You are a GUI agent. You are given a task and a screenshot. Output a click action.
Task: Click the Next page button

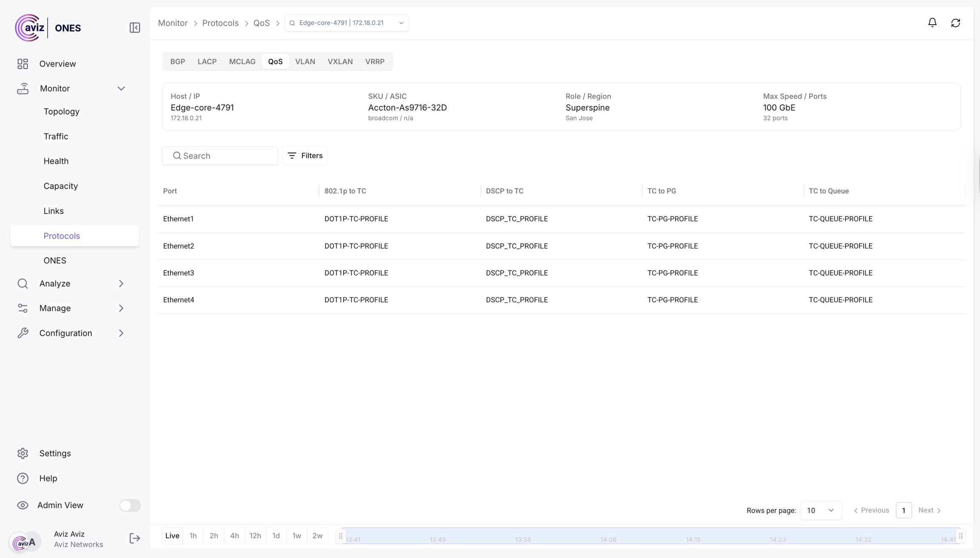pos(929,510)
